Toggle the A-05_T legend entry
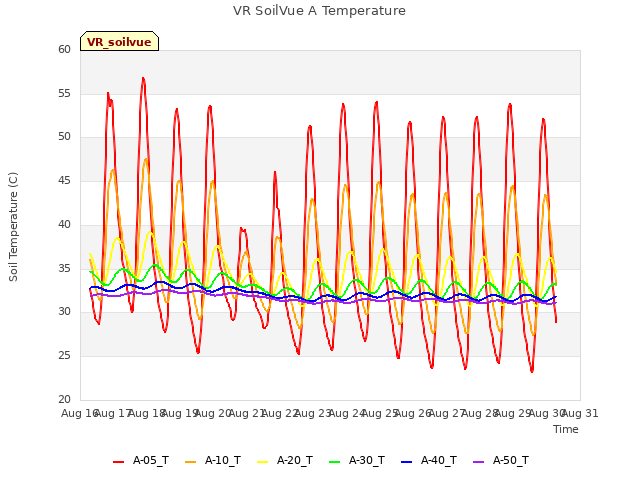 click(141, 460)
